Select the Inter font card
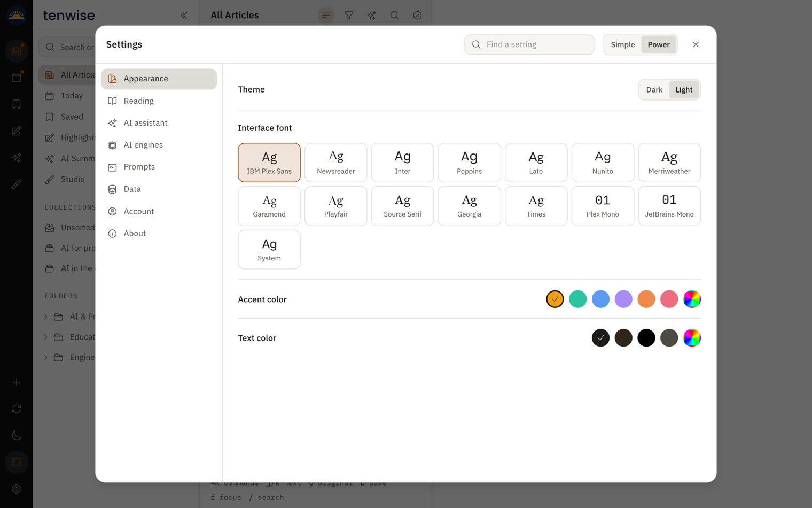This screenshot has width=812, height=508. [403, 163]
